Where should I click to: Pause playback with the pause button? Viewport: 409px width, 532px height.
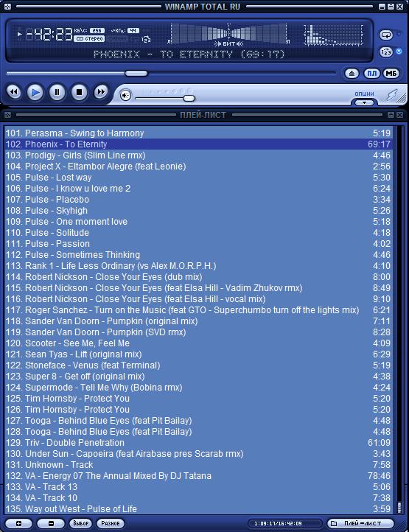point(57,92)
